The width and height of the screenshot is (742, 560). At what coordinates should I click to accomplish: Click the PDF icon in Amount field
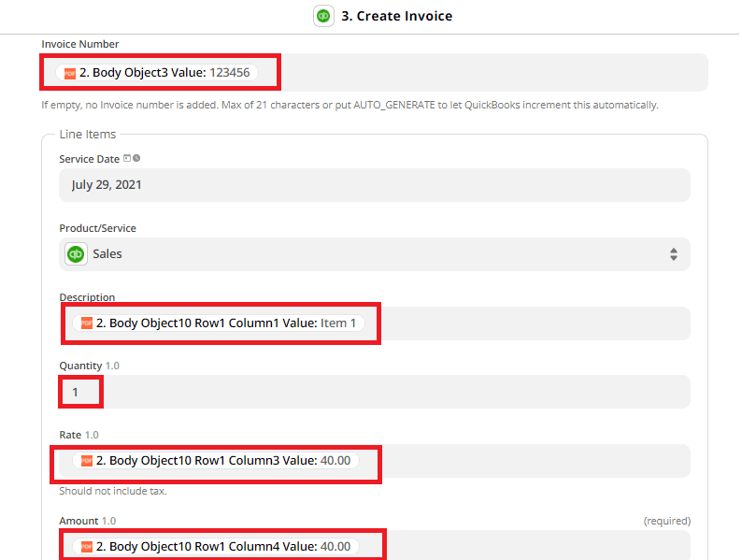coord(87,546)
